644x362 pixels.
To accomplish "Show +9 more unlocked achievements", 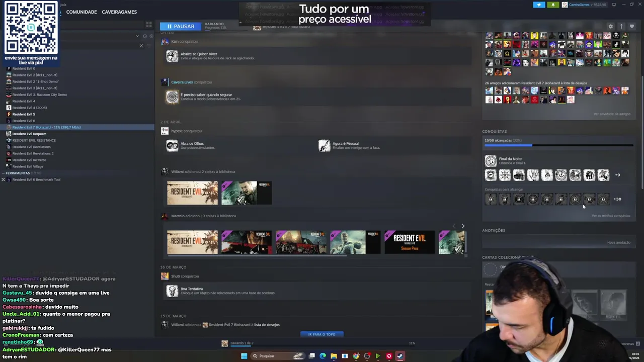I will [x=617, y=175].
